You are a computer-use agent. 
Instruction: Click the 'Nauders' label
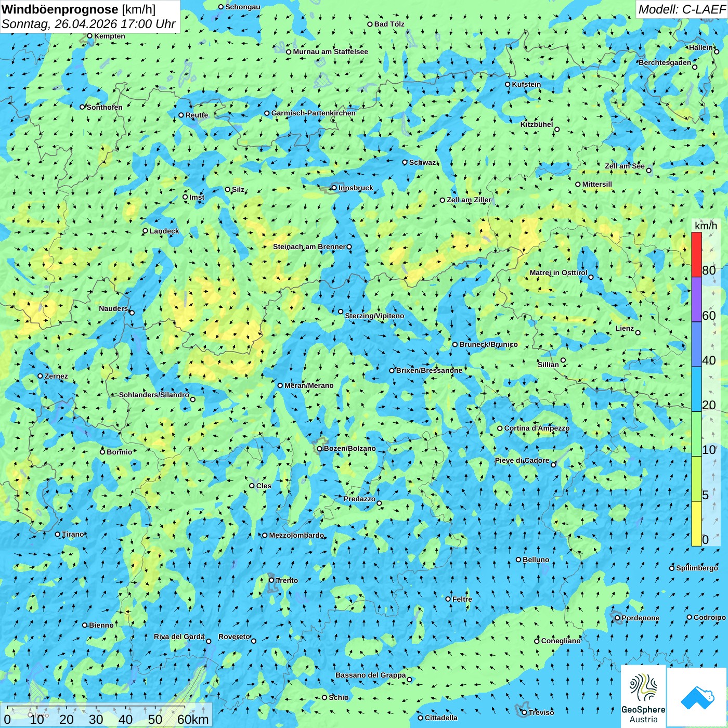tap(113, 308)
